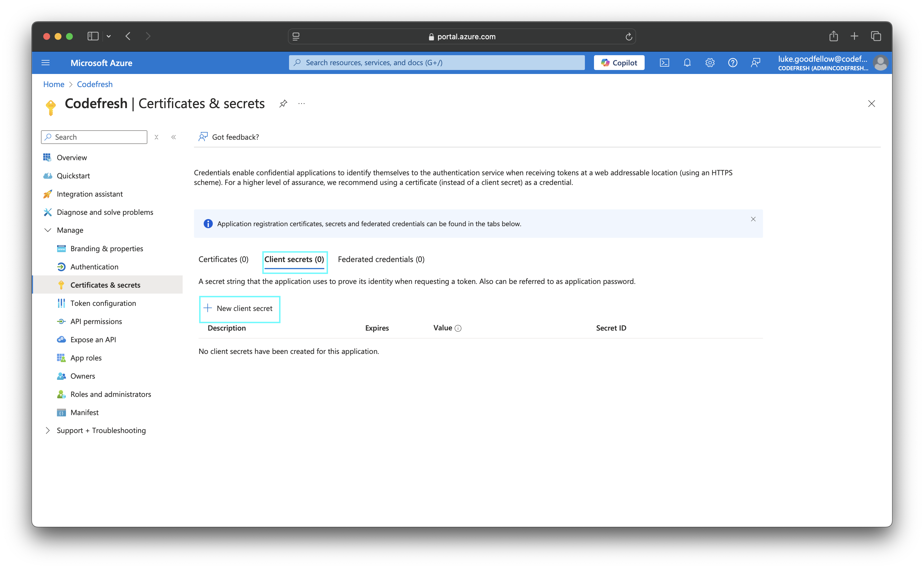Open Copilot in Azure
The width and height of the screenshot is (924, 569).
coord(619,63)
